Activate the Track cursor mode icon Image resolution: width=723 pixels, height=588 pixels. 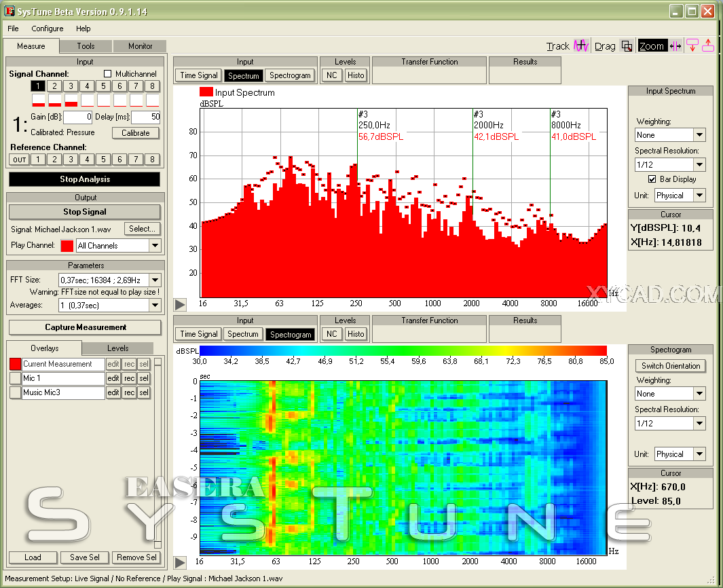[x=581, y=45]
